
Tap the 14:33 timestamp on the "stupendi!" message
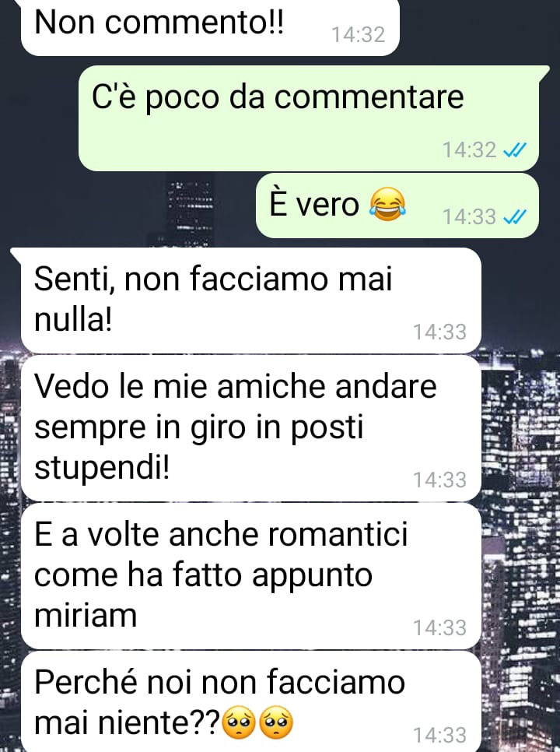(439, 480)
